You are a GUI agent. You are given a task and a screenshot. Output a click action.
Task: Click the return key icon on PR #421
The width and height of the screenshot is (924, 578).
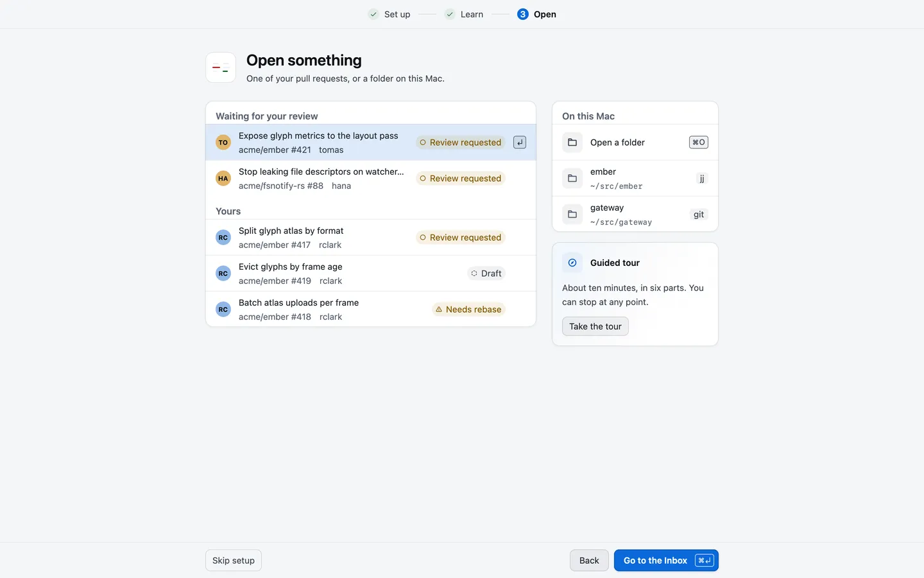[x=520, y=143]
